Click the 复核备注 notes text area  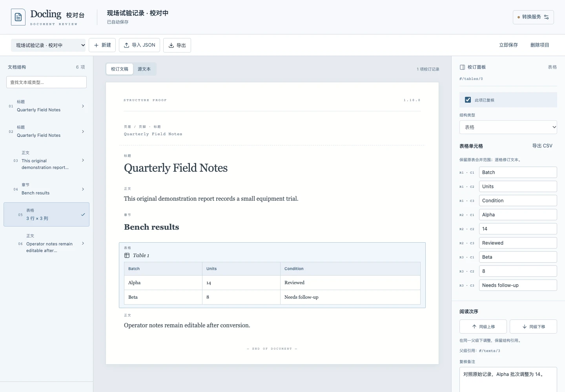click(x=508, y=379)
